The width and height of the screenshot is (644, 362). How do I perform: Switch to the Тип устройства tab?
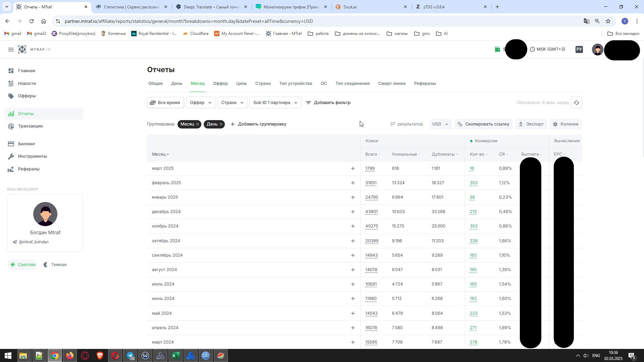point(295,84)
